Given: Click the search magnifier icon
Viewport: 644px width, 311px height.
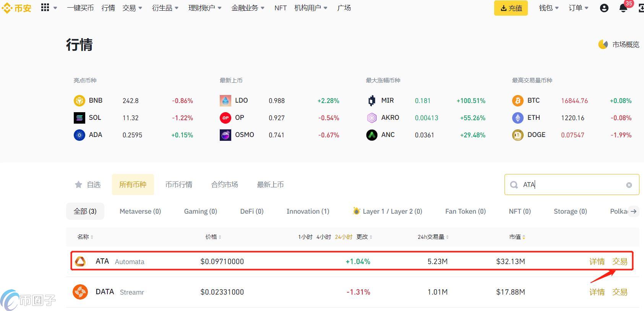Looking at the screenshot, I should click(x=514, y=185).
